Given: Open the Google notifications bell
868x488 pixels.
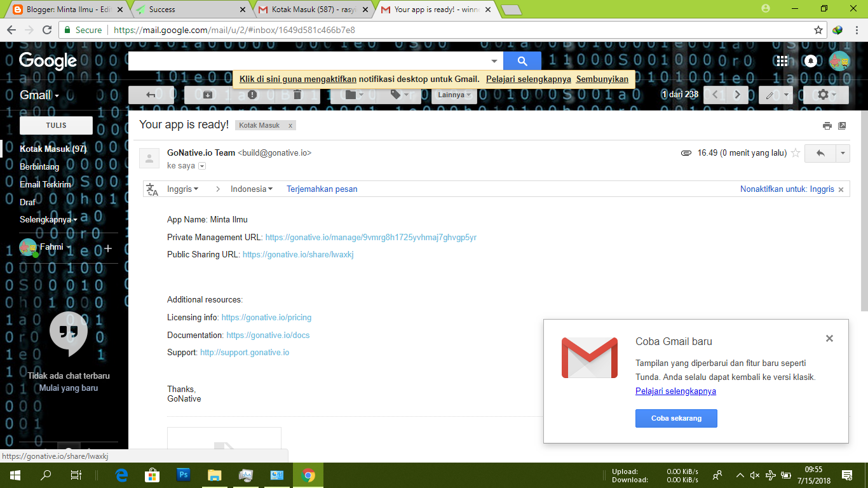Looking at the screenshot, I should point(811,61).
